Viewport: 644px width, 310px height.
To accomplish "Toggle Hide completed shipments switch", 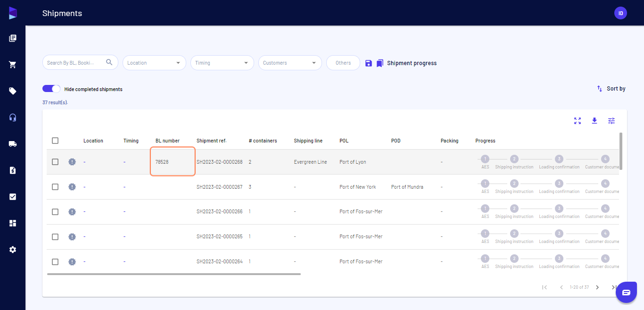I will (x=51, y=89).
